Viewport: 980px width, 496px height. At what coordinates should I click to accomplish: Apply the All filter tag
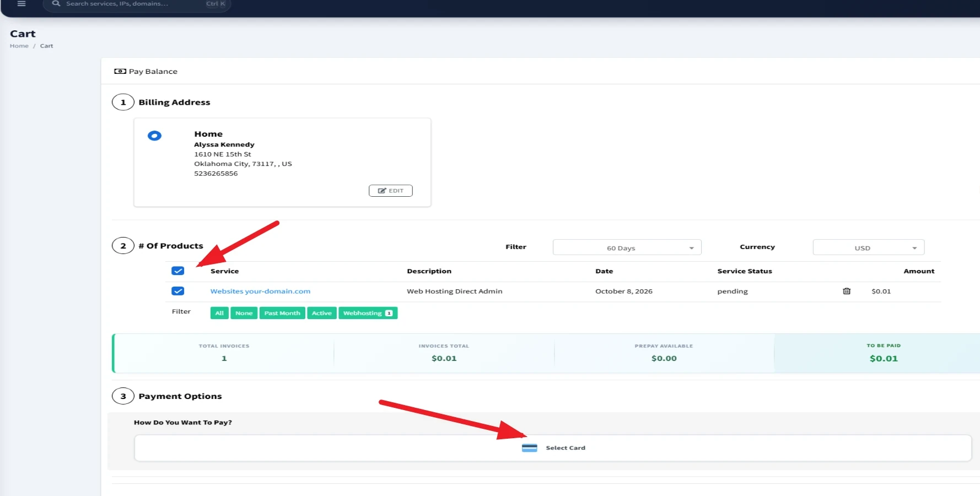click(x=219, y=313)
